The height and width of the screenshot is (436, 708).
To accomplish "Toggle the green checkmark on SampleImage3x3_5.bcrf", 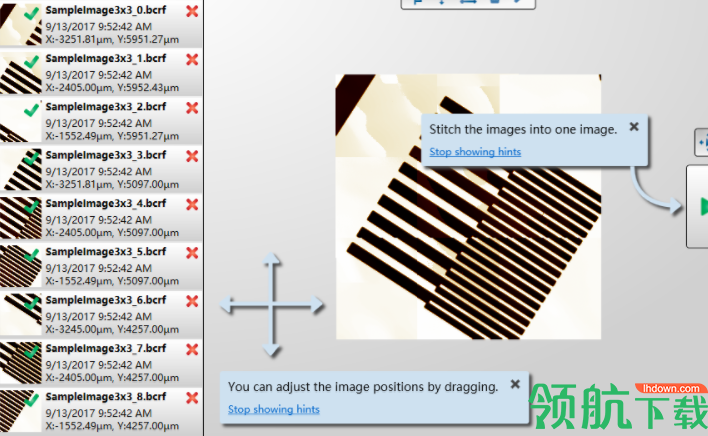I will 31,255.
